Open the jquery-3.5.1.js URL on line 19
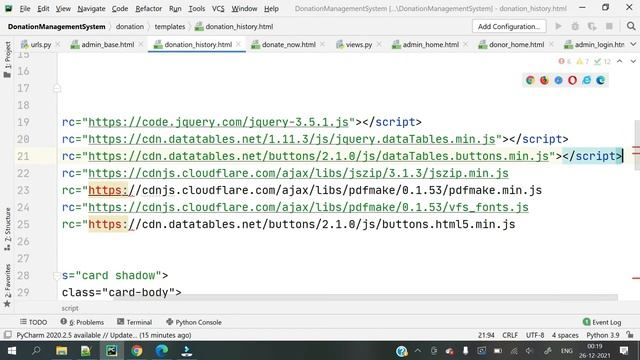640x360 pixels. click(219, 122)
